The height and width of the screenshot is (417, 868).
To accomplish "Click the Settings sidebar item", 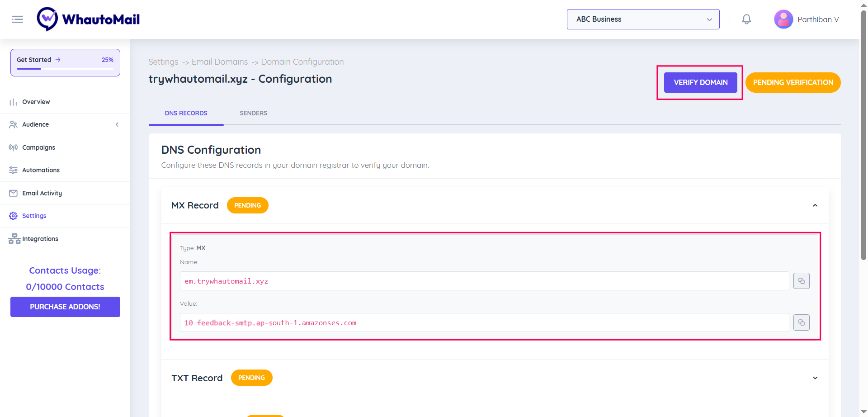I will (x=34, y=216).
